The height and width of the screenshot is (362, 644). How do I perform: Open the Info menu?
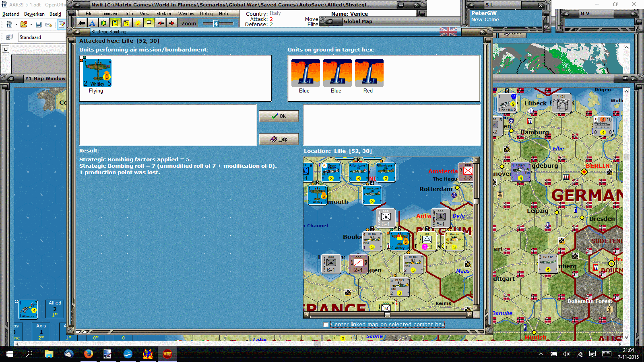click(129, 14)
